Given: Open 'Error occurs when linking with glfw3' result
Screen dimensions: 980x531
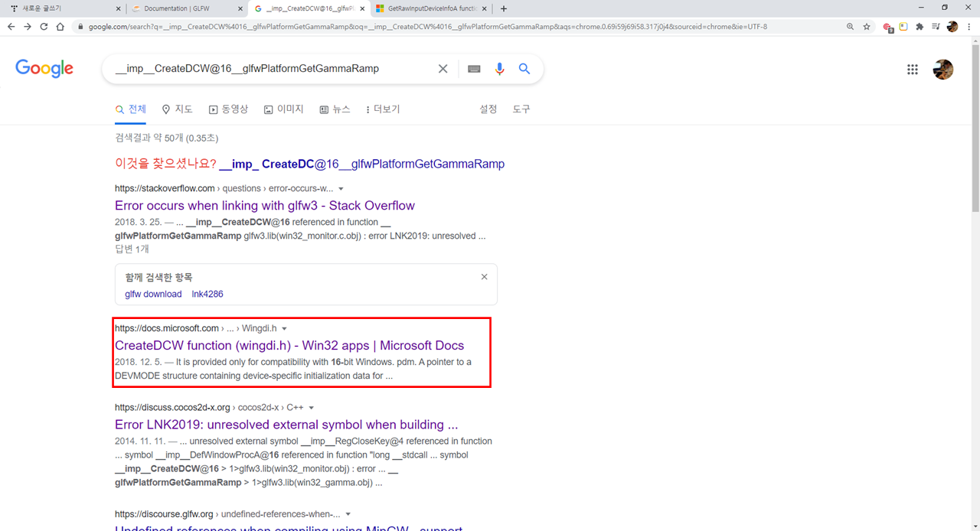Looking at the screenshot, I should pyautogui.click(x=265, y=205).
